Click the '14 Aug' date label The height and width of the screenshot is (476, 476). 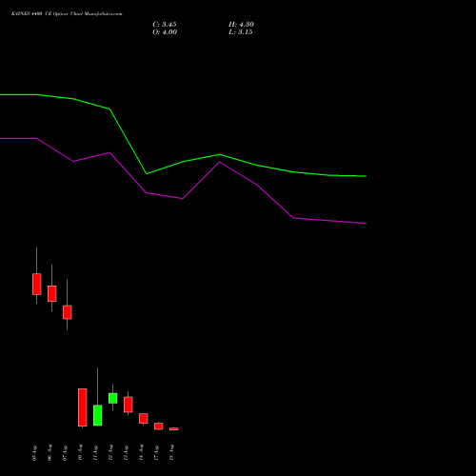[x=141, y=453]
